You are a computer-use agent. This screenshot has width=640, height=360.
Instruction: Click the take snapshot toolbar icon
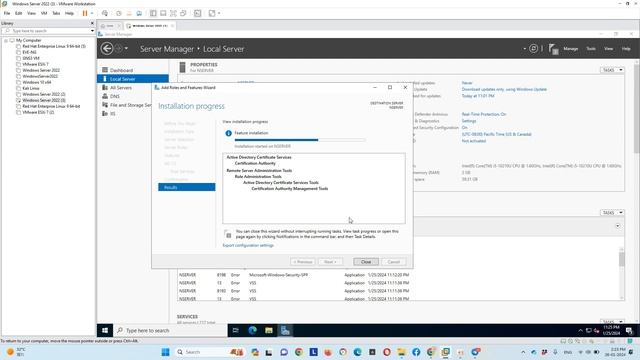(119, 13)
